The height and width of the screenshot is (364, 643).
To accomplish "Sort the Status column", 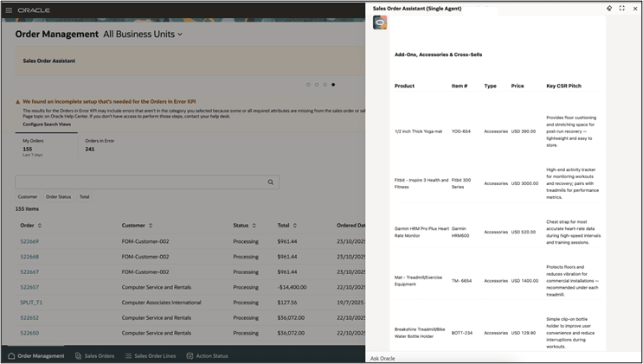I will 254,226.
